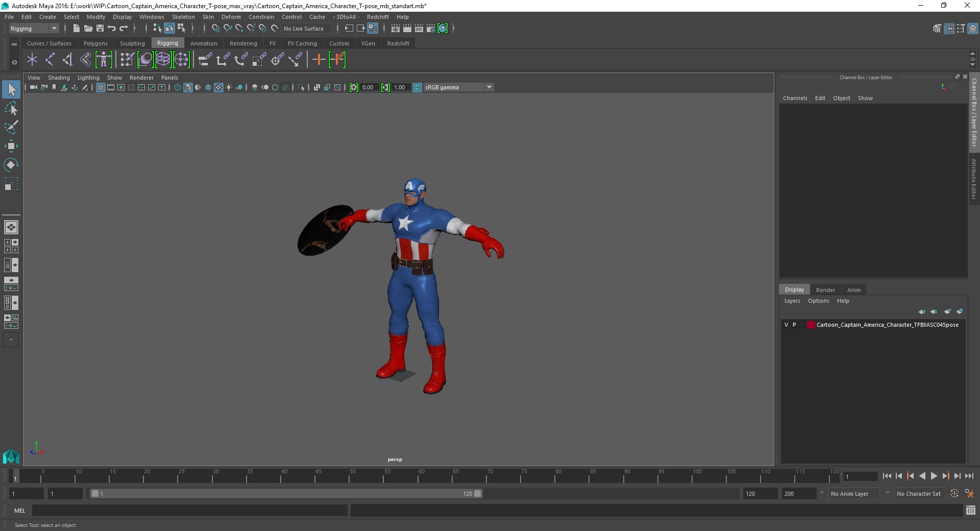Open the Render tab in Layer Editor
The height and width of the screenshot is (531, 980).
[x=825, y=290]
